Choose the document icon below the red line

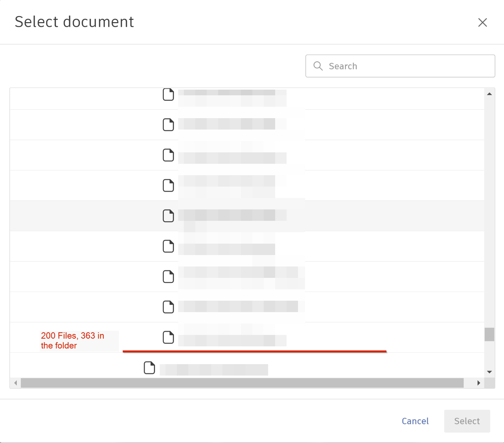click(x=149, y=368)
